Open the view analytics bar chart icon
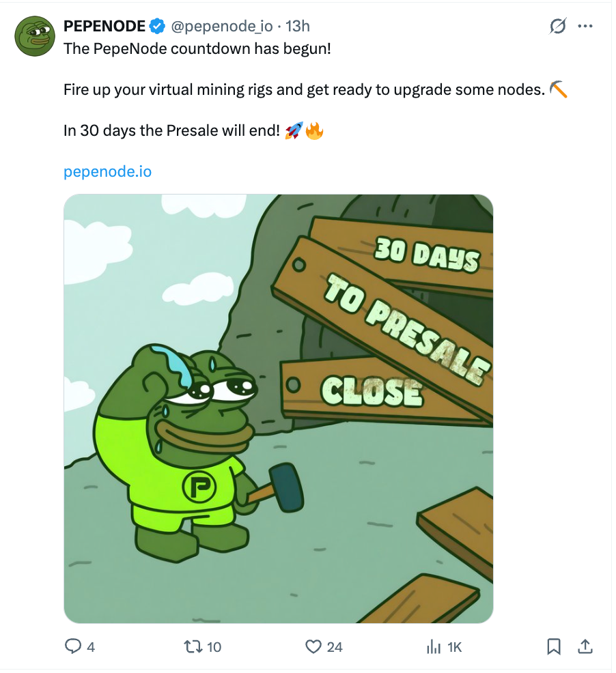Screen dimensions: 616x673 (433, 646)
